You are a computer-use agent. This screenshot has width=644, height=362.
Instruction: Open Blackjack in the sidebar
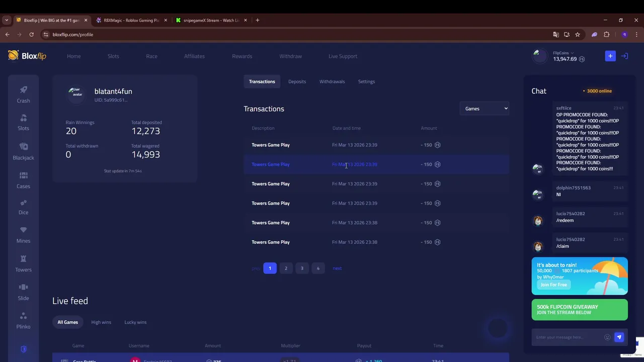tap(23, 151)
